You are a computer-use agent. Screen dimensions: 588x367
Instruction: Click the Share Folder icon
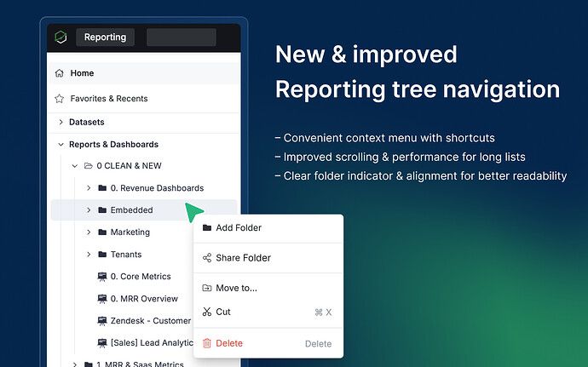206,258
